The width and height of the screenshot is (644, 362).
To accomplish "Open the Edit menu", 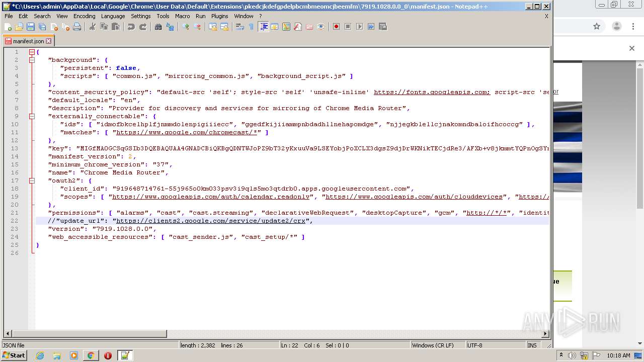I will (23, 16).
